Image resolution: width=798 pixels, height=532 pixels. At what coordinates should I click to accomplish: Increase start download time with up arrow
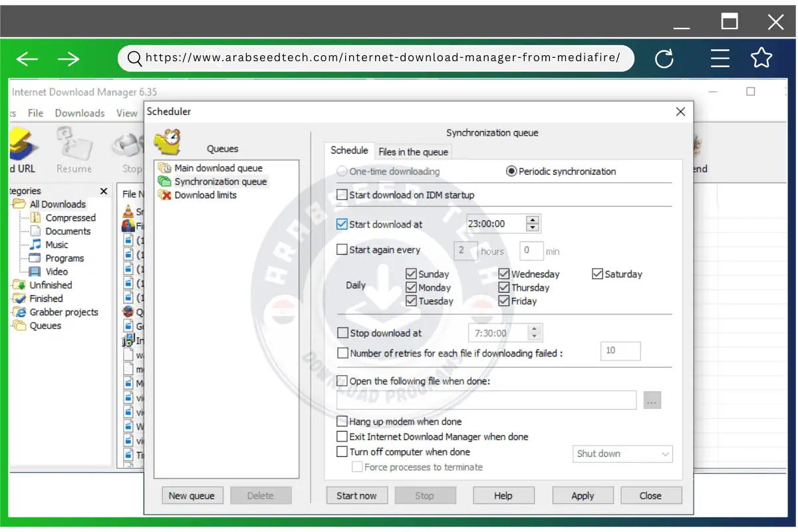click(533, 220)
